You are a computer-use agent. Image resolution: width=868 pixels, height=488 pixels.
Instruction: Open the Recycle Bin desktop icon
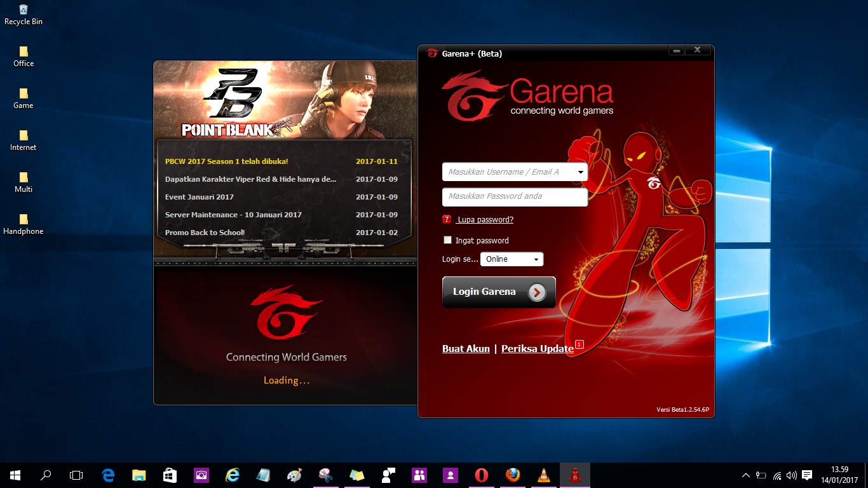point(24,15)
